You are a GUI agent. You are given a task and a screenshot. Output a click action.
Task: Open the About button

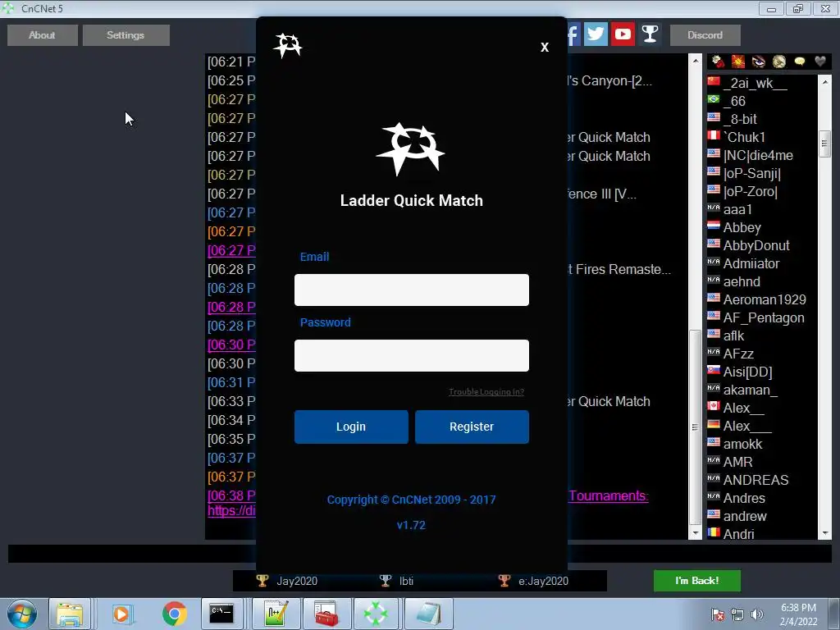click(43, 34)
